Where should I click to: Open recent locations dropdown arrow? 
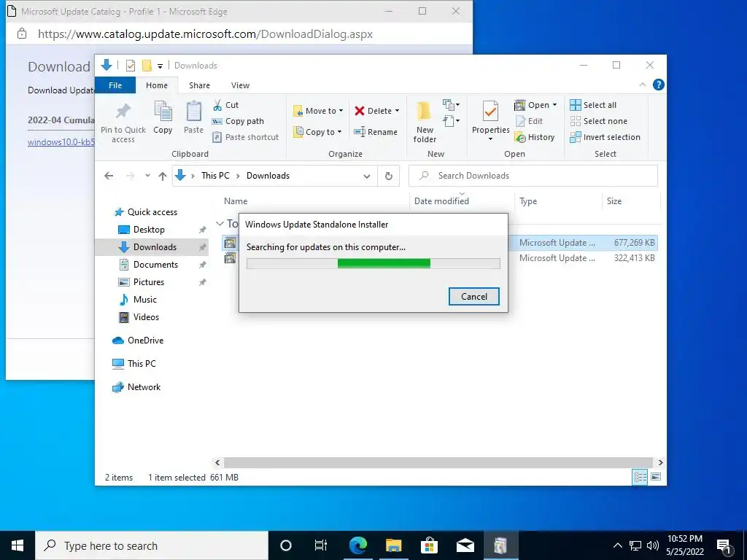click(x=147, y=176)
